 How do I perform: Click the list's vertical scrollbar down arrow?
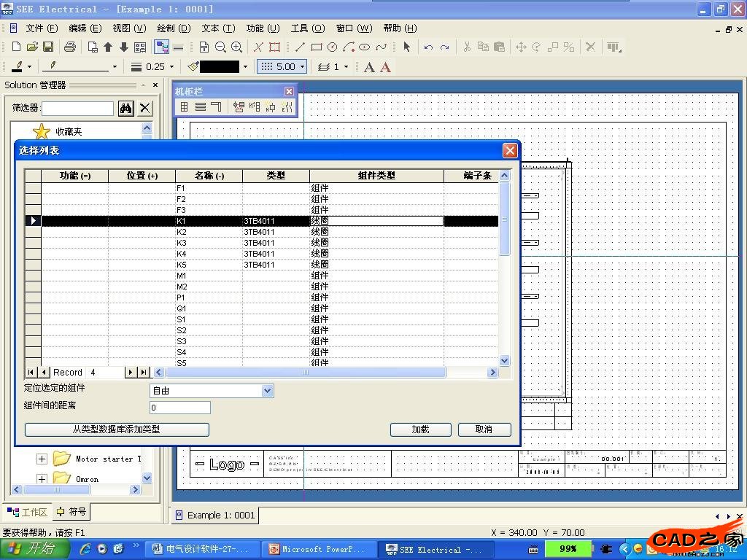click(504, 360)
